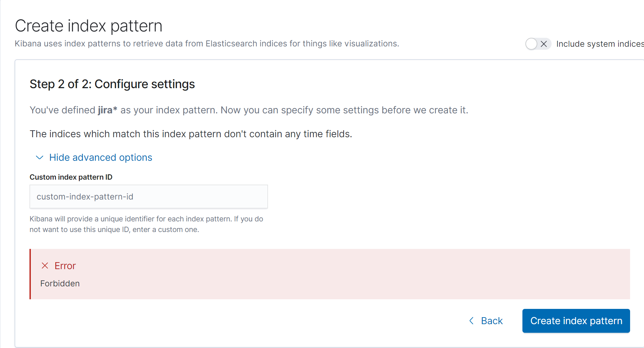The image size is (644, 348).
Task: Toggle the Include system indices switch
Action: (x=537, y=44)
